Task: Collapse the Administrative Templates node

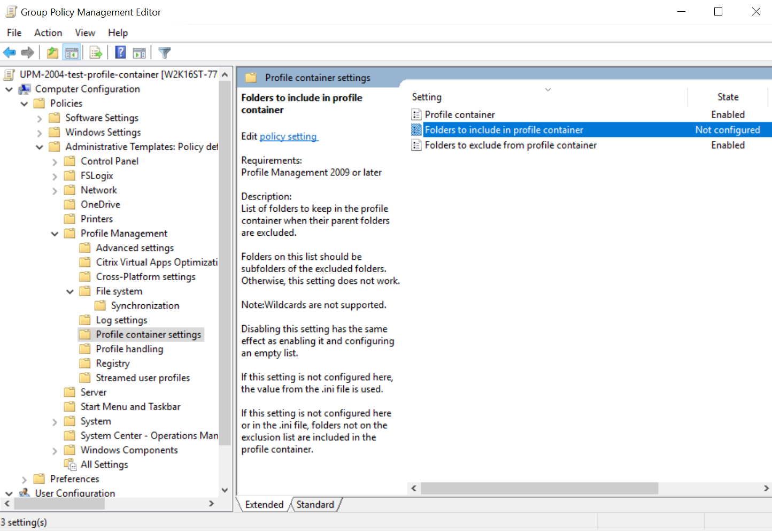Action: pyautogui.click(x=40, y=147)
